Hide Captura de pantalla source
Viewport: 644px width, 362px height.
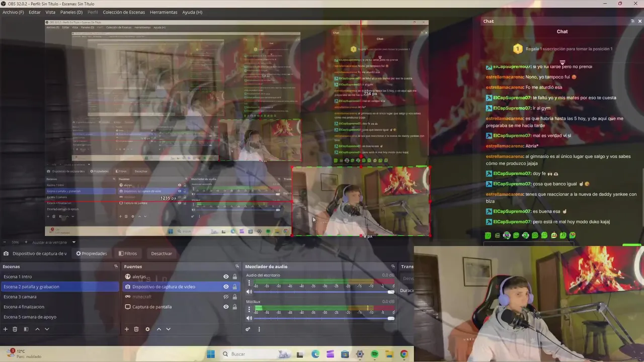(x=226, y=307)
